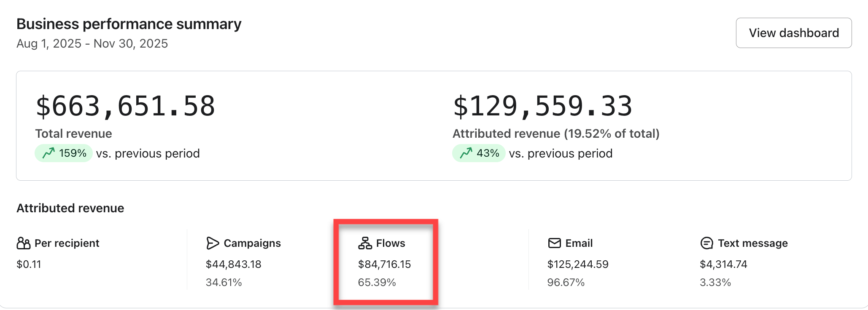The image size is (868, 310).
Task: Open the View dashboard button
Action: coord(793,33)
